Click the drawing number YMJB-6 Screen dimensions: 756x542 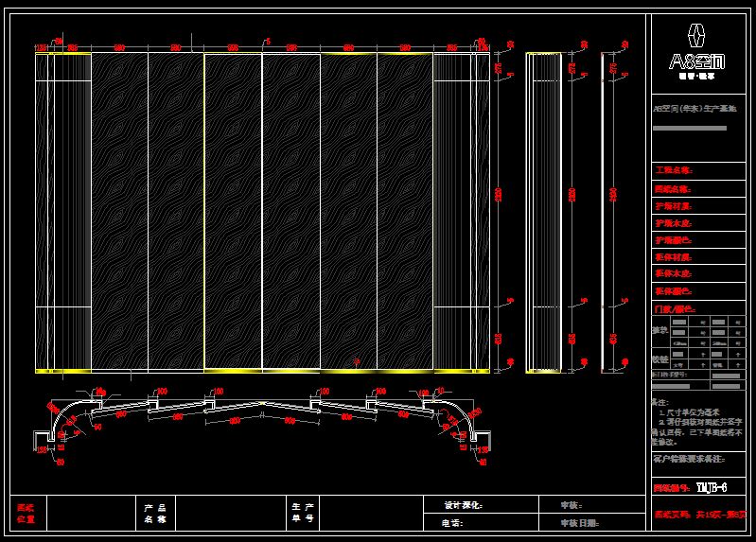711,488
